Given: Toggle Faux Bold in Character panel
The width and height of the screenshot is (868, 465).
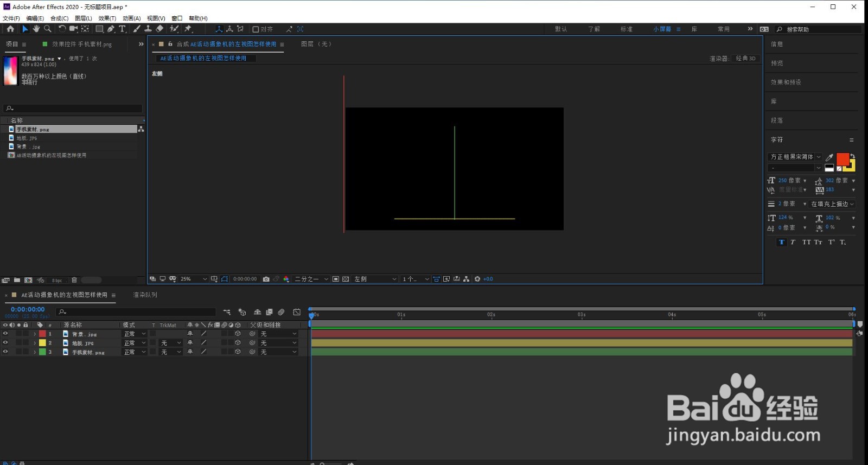Looking at the screenshot, I should 781,242.
